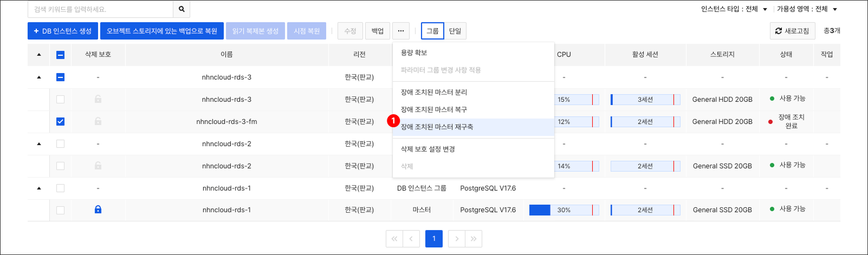Click the lock icon in nhncloud-rds-2 instance row
The image size is (868, 255).
(x=98, y=166)
